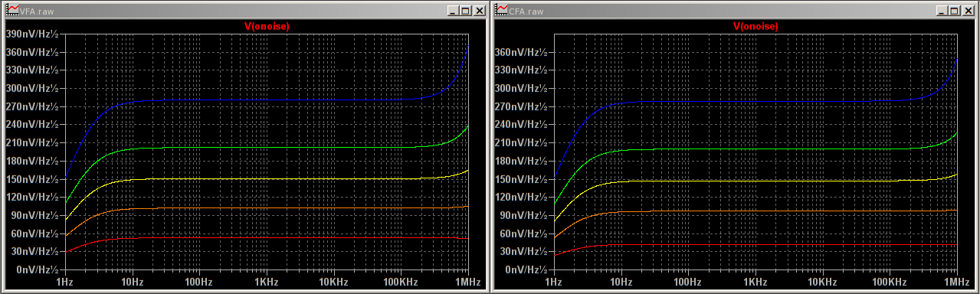This screenshot has height=294, width=980.
Task: Click the 60nV/Hz½ axis label in CFA.raw
Action: pyautogui.click(x=523, y=233)
